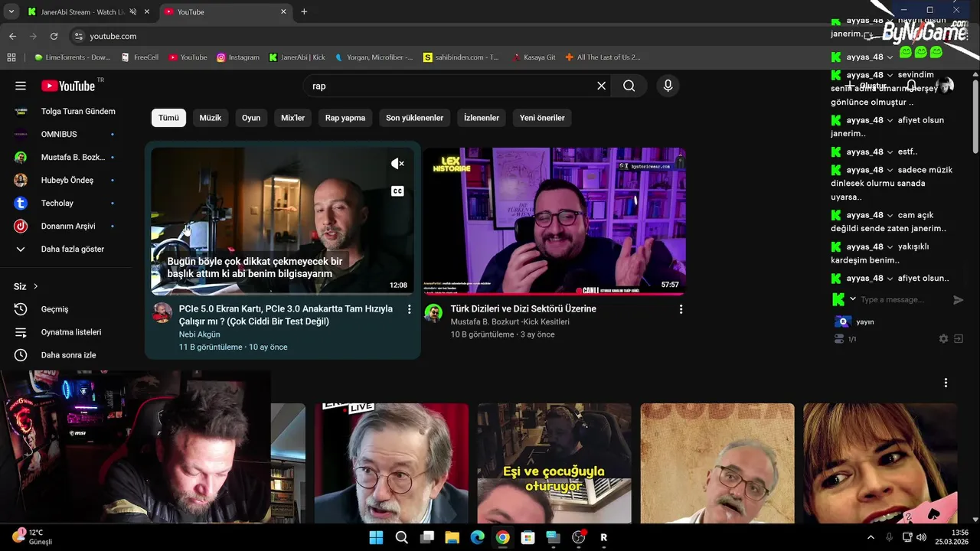Open options menu for Türk Dizileri video
Image resolution: width=980 pixels, height=551 pixels.
(681, 309)
